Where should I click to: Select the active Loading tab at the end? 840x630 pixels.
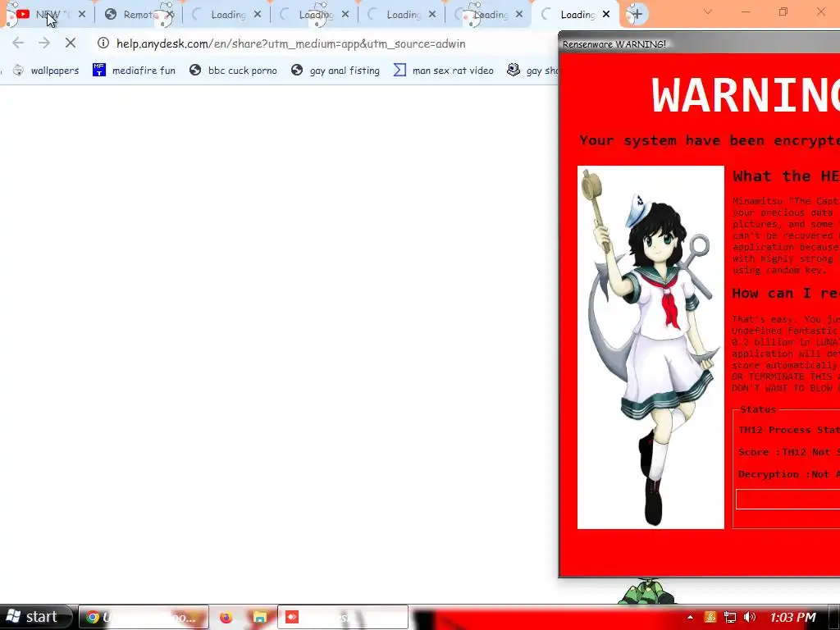pos(577,15)
